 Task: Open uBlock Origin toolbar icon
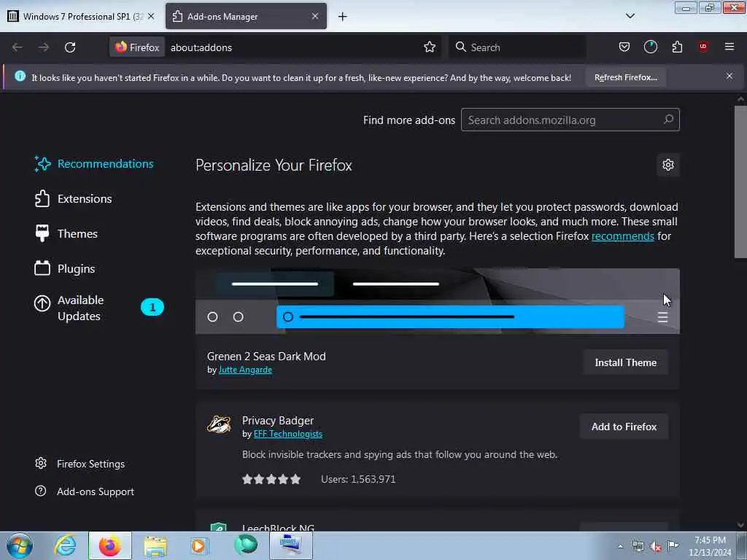703,47
